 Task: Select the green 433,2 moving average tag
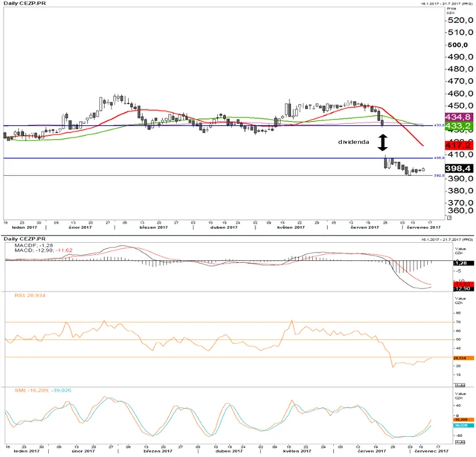click(x=458, y=127)
